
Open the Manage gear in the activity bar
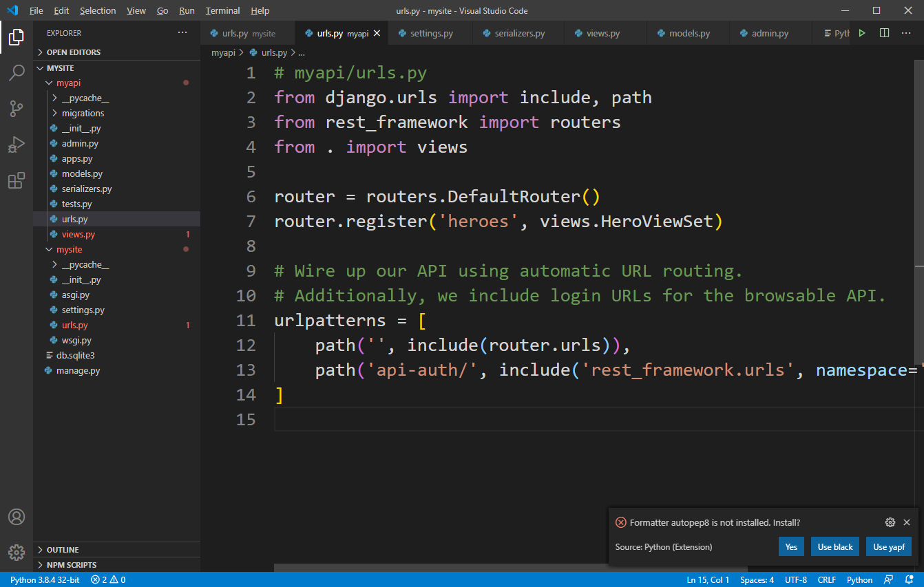click(17, 552)
